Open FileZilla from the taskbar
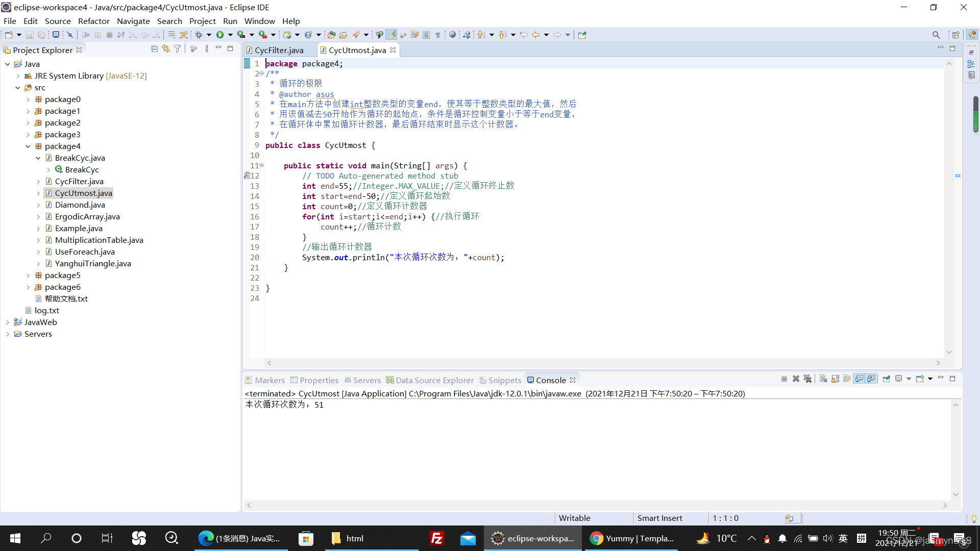This screenshot has width=980, height=551. coord(437,538)
